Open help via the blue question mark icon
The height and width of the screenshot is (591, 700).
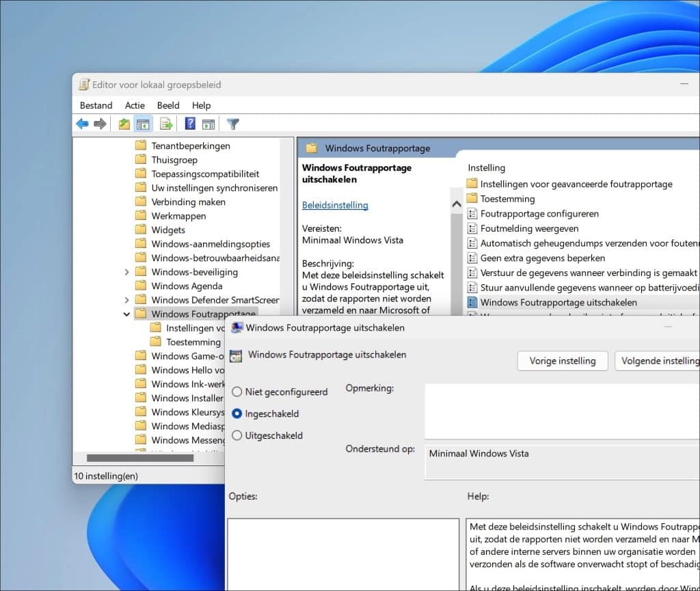pos(190,124)
